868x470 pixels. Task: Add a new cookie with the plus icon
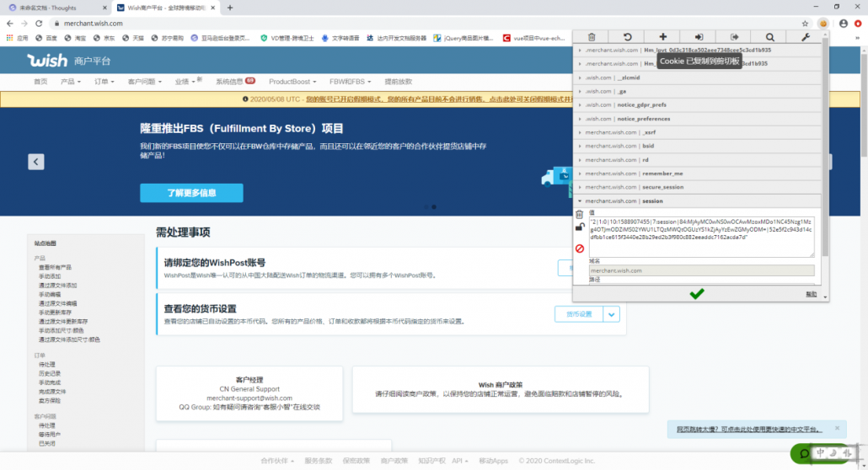(662, 36)
